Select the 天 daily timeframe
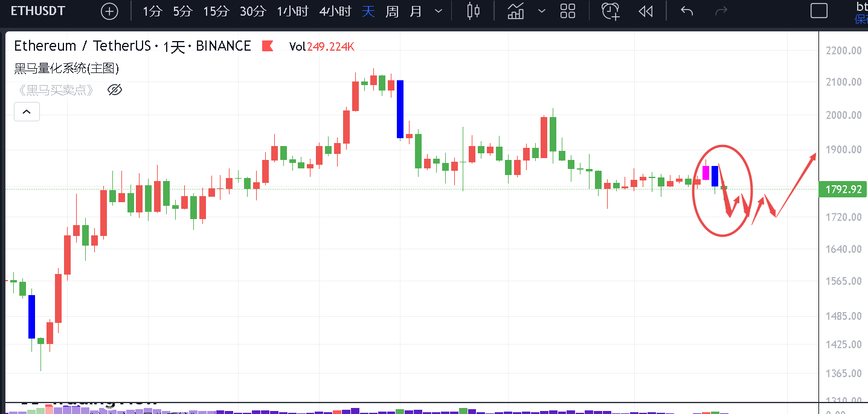This screenshot has width=868, height=414. (368, 11)
